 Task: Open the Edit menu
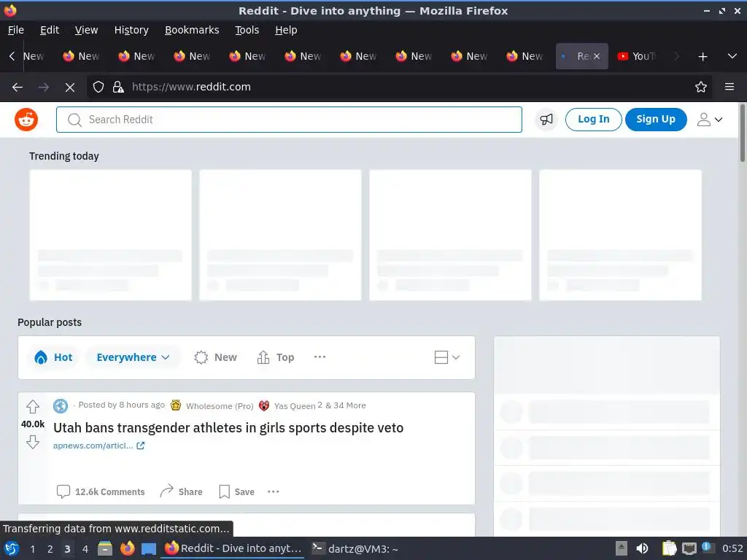(x=50, y=30)
